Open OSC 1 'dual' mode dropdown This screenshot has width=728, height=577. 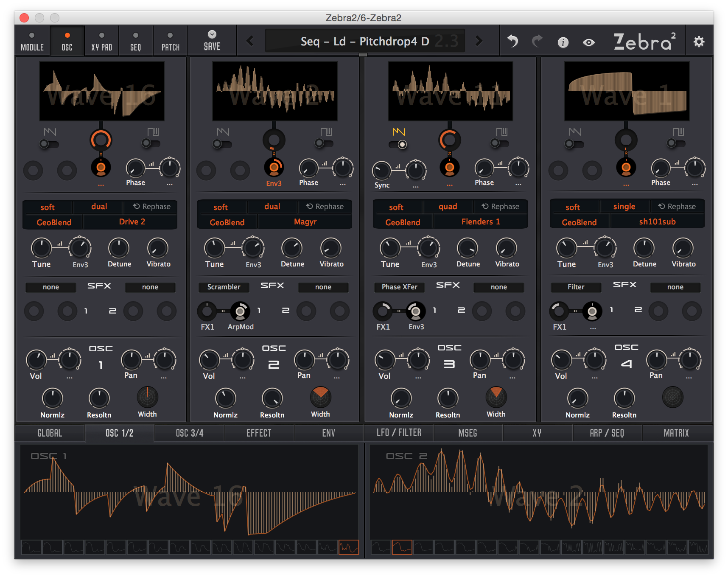(99, 207)
